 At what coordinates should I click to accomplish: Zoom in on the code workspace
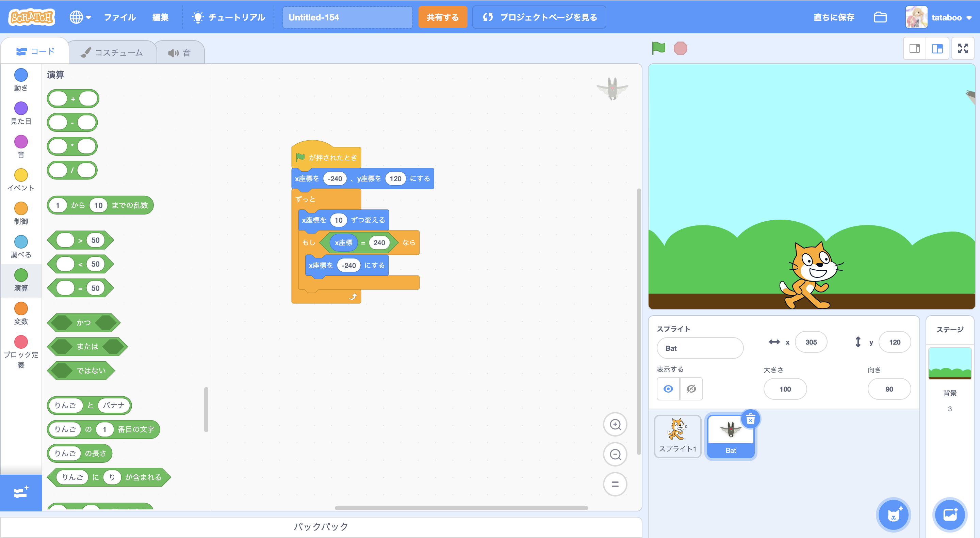pyautogui.click(x=615, y=425)
